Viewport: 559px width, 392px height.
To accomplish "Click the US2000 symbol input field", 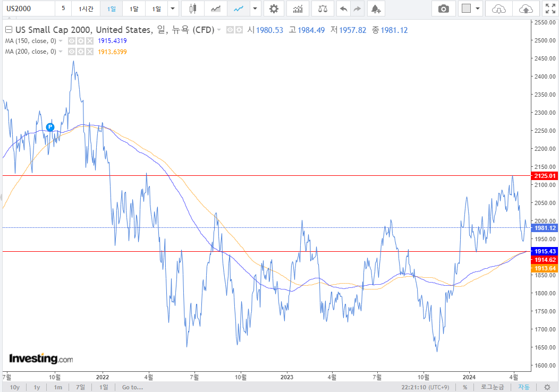I will pyautogui.click(x=29, y=8).
